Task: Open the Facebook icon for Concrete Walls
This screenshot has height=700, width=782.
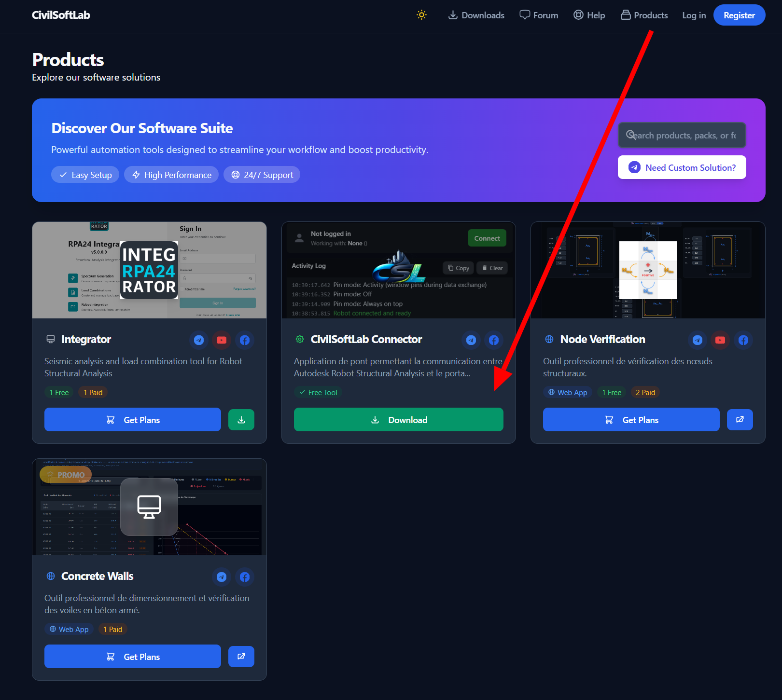Action: coord(244,576)
